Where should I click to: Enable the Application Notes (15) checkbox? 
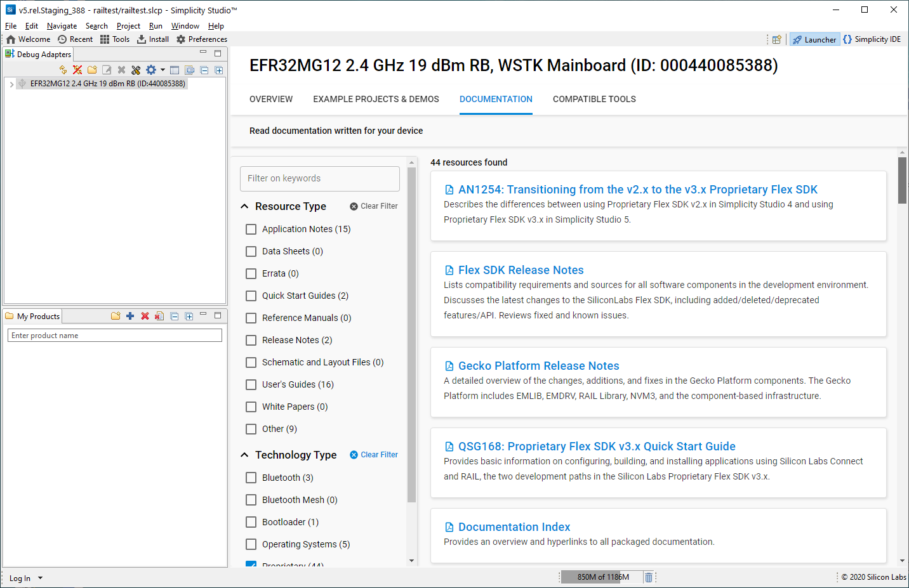click(x=251, y=229)
